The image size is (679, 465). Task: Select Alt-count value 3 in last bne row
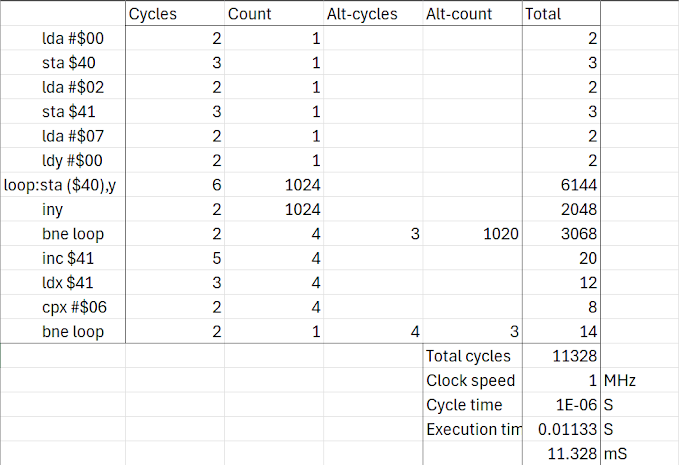coord(472,332)
